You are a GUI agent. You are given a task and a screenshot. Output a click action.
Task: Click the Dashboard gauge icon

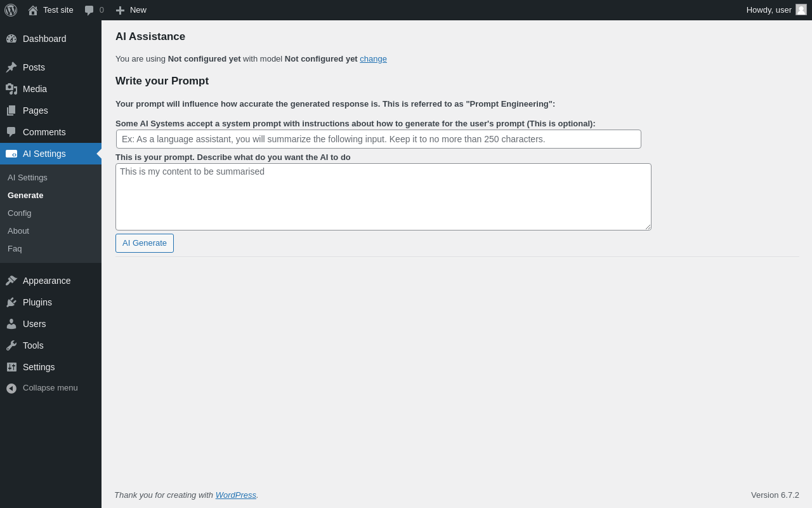click(x=11, y=39)
